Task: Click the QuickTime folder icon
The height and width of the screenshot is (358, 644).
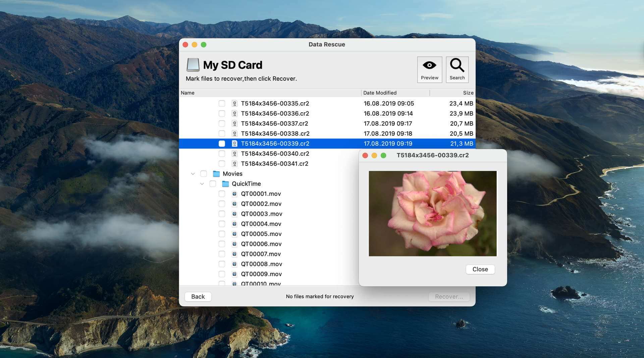Action: [225, 184]
